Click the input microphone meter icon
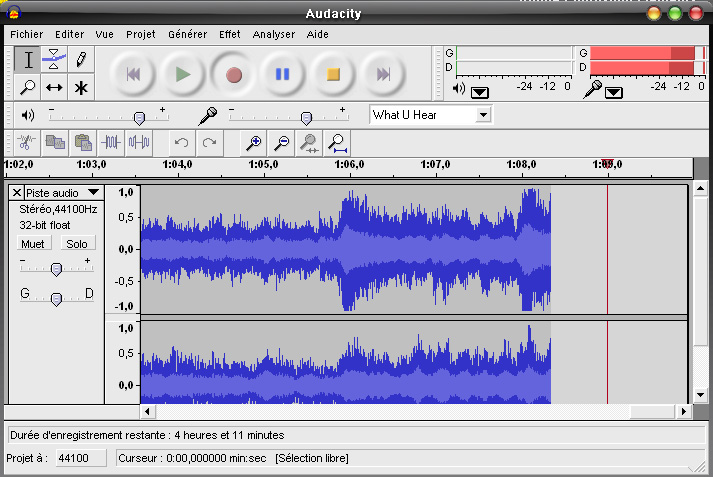Viewport: 713px width, 477px height. (592, 89)
